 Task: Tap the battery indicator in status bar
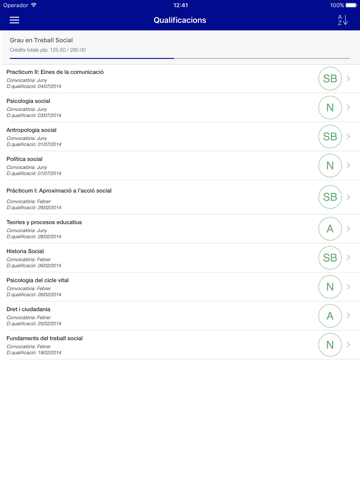(x=351, y=5)
